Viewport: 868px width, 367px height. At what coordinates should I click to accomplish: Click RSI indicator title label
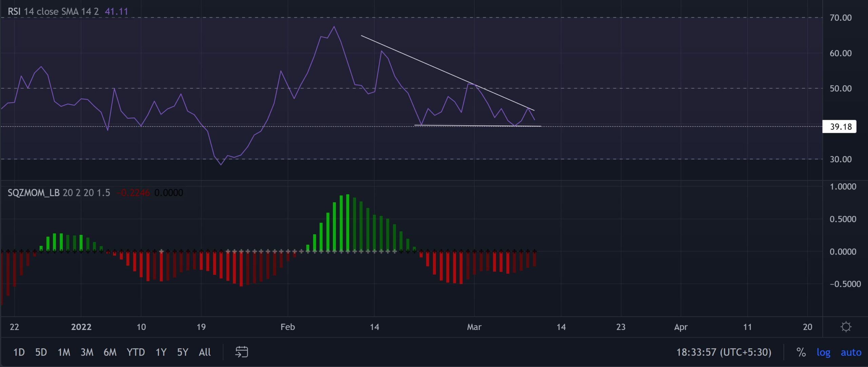[x=14, y=12]
